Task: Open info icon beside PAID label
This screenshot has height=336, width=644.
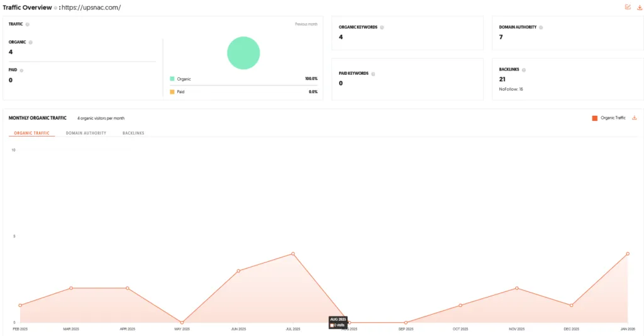Action: [21, 70]
